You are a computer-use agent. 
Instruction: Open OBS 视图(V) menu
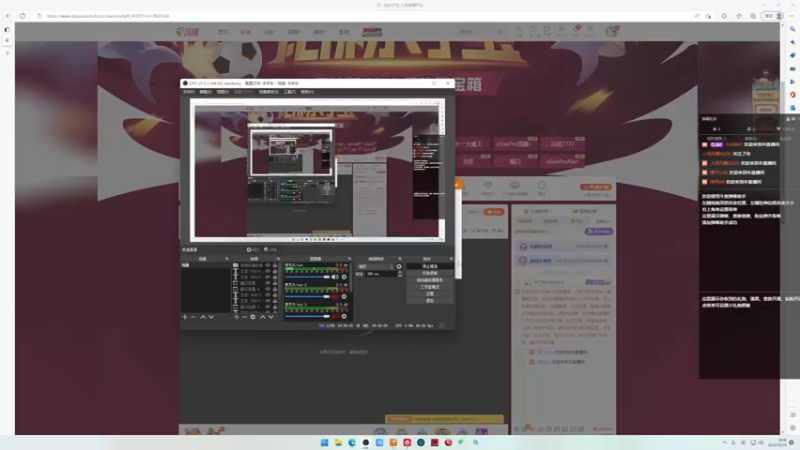(x=223, y=92)
